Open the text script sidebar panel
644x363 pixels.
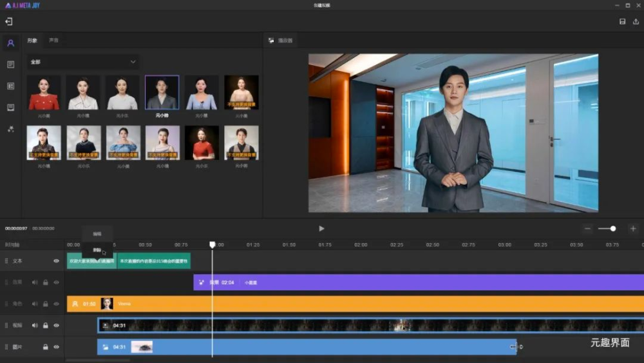11,64
